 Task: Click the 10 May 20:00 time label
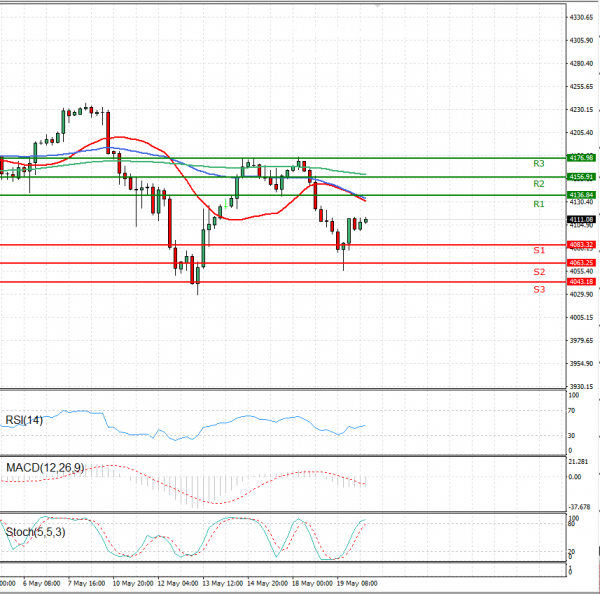point(133,584)
